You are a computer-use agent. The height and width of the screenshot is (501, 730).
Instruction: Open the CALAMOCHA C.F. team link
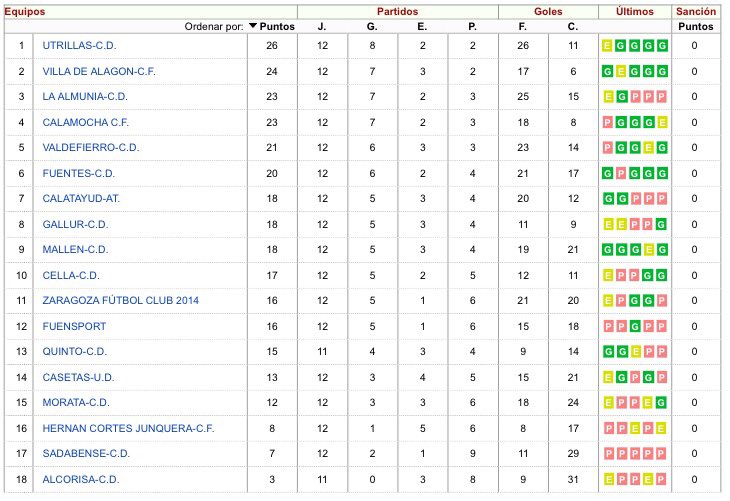85,122
